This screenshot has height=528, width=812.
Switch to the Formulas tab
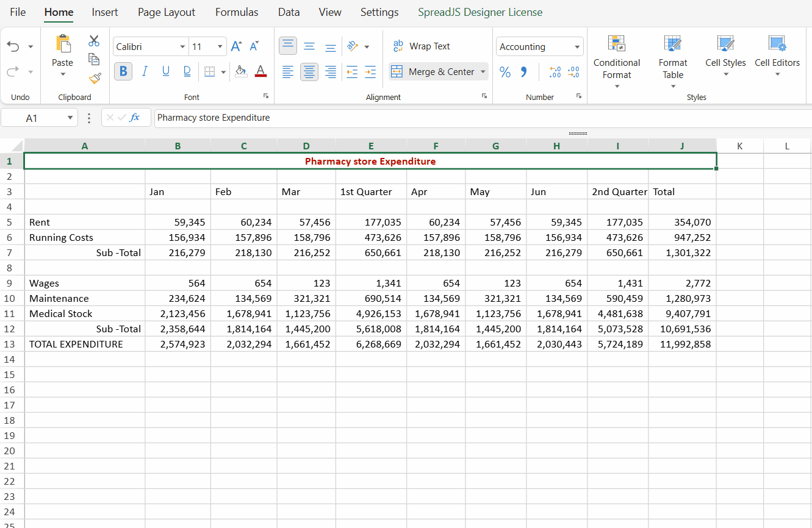(237, 12)
